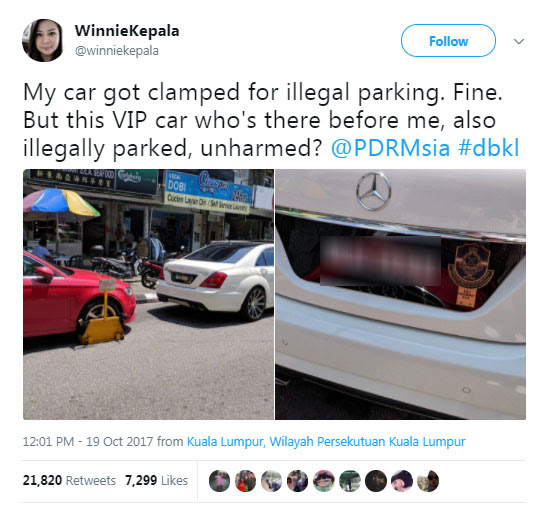Open the Kuala Lumpur location link
556x509 pixels.
326,442
